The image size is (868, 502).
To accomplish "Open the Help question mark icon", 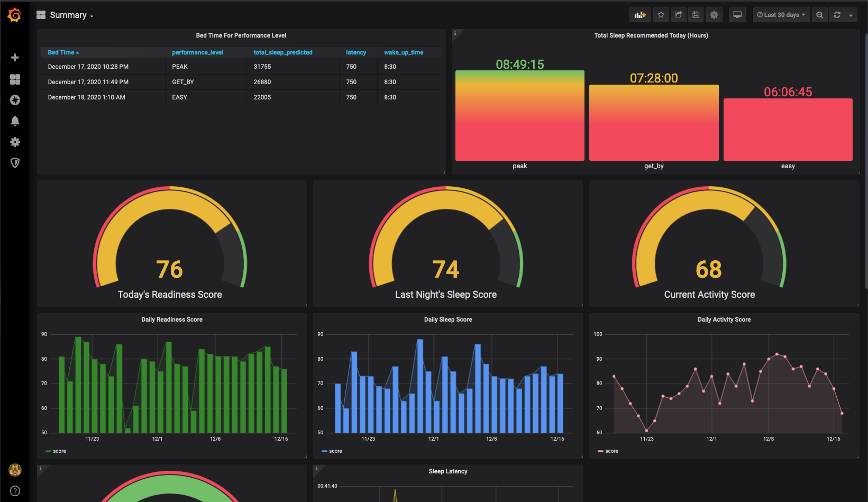I will click(15, 491).
